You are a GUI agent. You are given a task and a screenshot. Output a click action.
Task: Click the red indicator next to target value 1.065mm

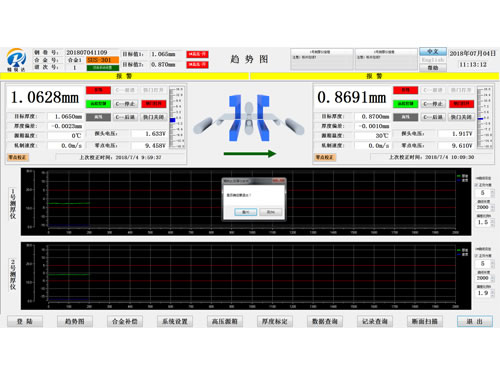coord(197,54)
